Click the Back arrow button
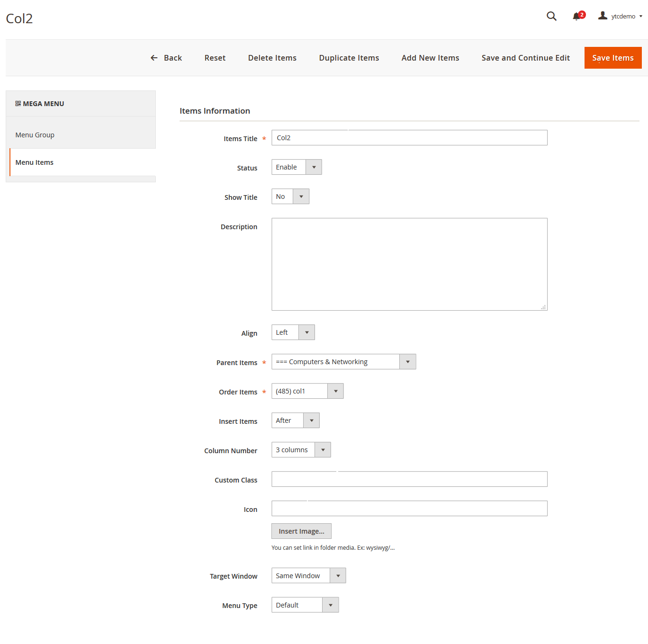The width and height of the screenshot is (648, 644). [166, 58]
